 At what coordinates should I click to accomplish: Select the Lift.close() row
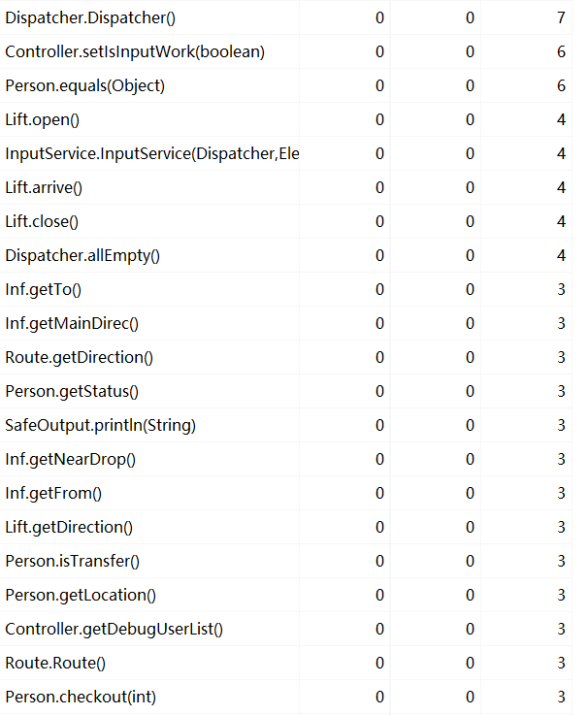point(286,221)
